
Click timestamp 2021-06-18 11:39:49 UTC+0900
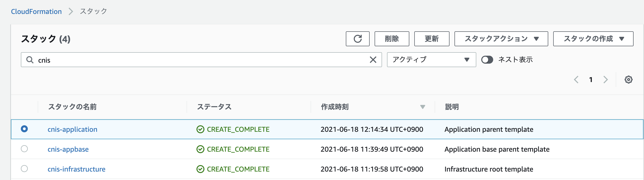[372, 149]
